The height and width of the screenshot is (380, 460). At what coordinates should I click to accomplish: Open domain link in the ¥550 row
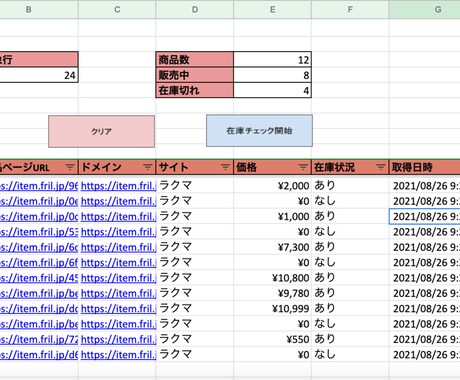click(118, 339)
